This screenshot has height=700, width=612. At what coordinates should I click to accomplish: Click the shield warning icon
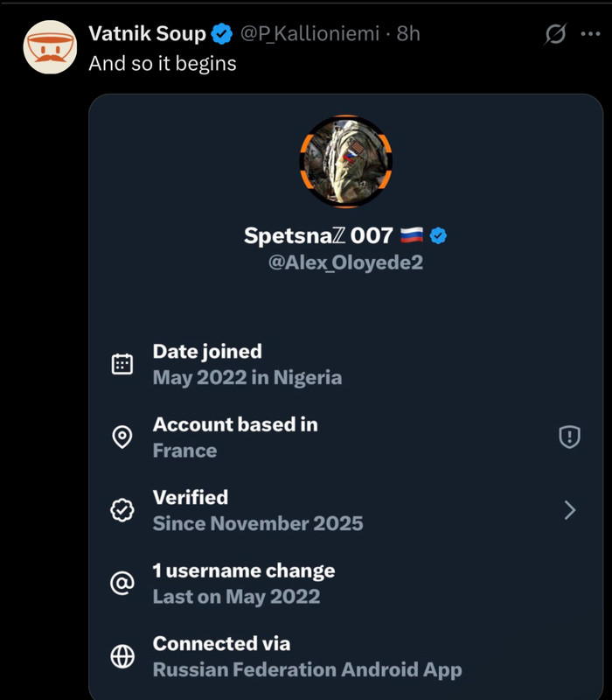pos(569,437)
